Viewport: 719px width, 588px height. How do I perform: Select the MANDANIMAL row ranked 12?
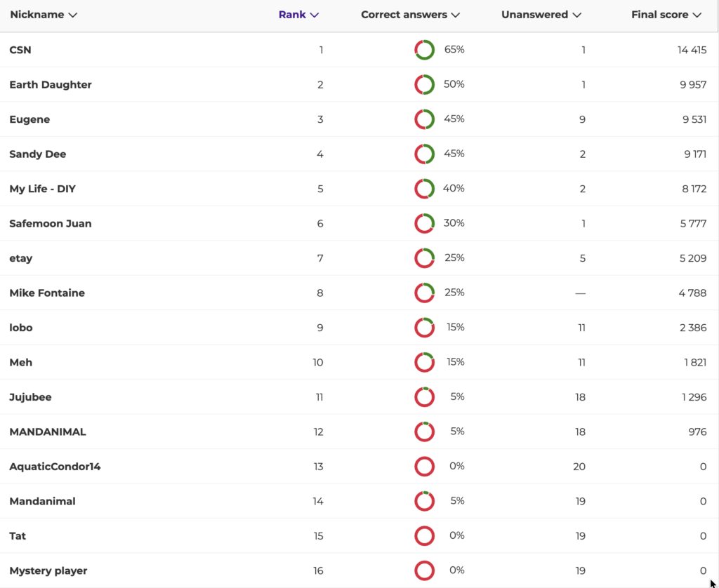[x=48, y=432]
